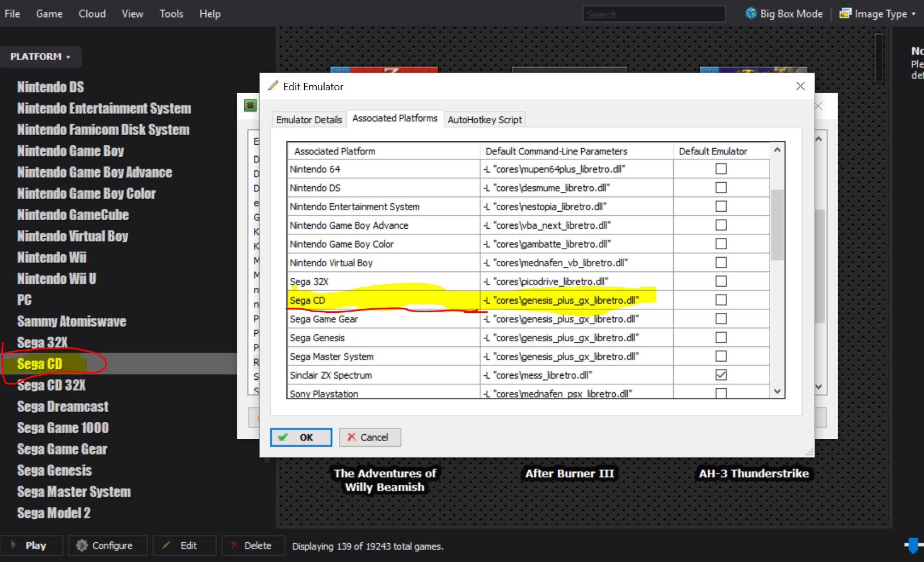This screenshot has height=562, width=924.
Task: Click the Play button
Action: tap(32, 546)
